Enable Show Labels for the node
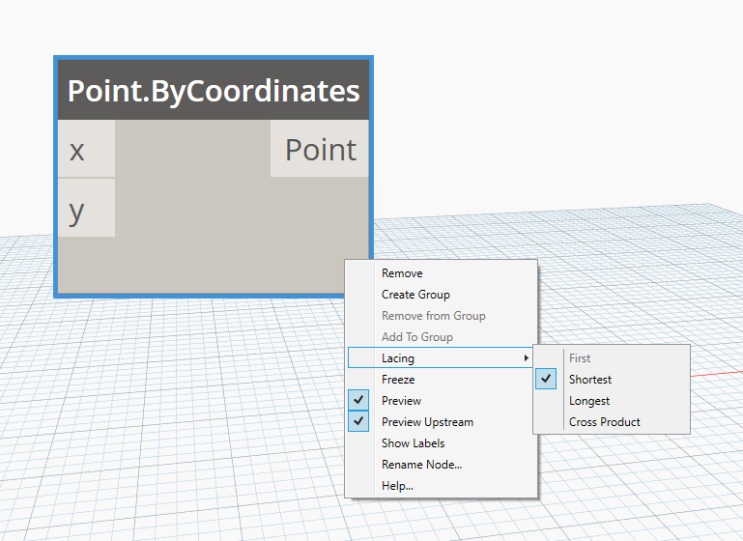The height and width of the screenshot is (541, 743). [413, 443]
